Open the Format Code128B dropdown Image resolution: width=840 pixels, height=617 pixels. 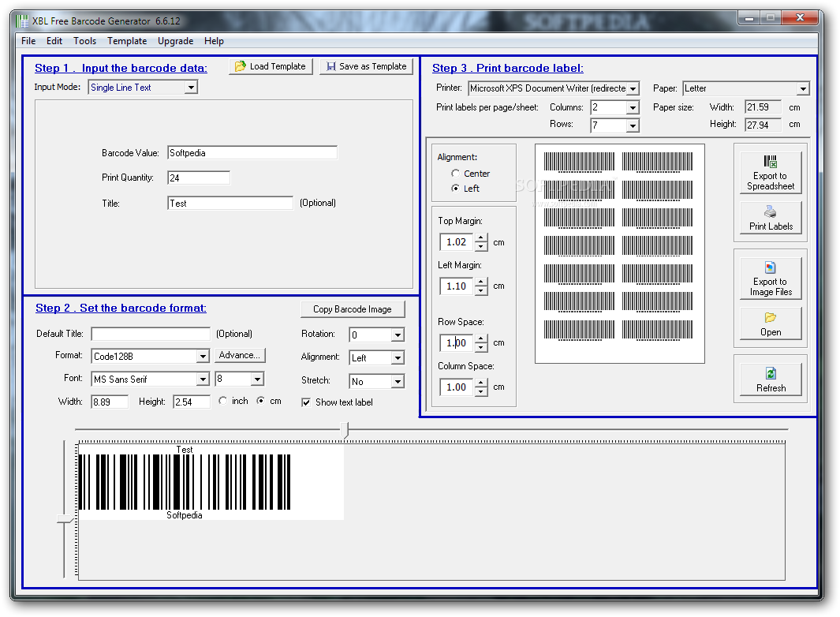coord(203,356)
